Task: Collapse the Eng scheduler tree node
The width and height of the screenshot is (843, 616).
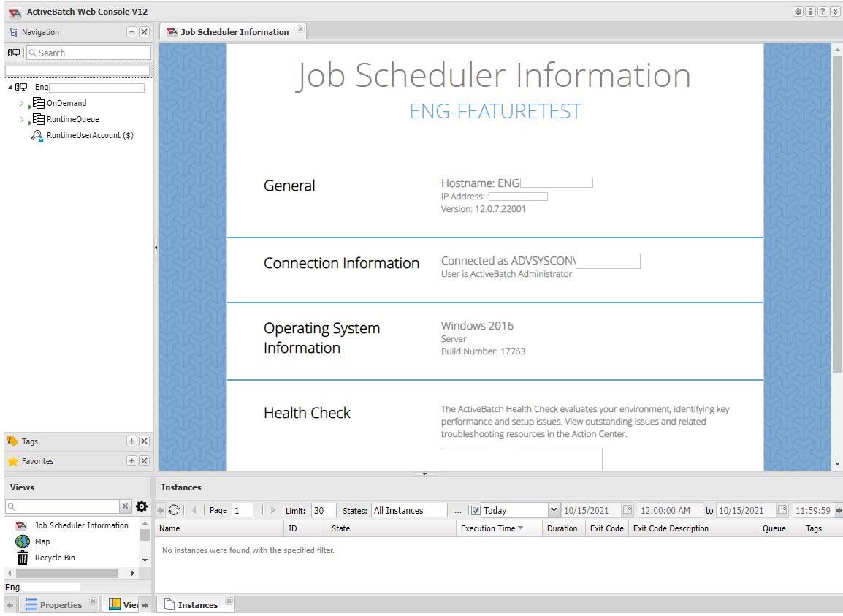Action: [x=10, y=87]
